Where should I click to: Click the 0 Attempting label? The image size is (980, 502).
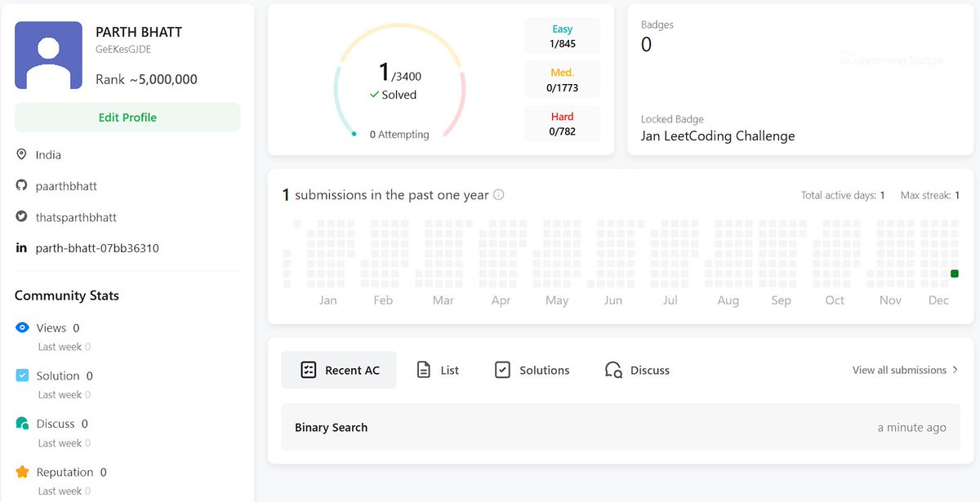pos(399,135)
